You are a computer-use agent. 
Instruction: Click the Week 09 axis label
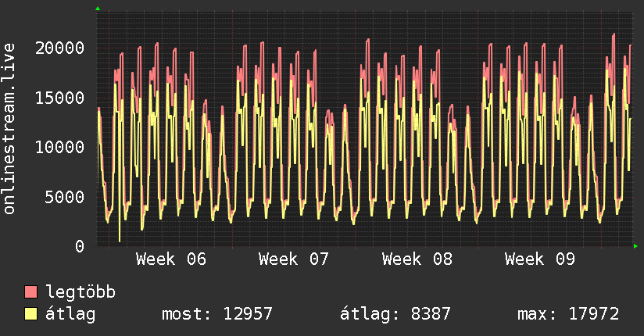tap(540, 259)
